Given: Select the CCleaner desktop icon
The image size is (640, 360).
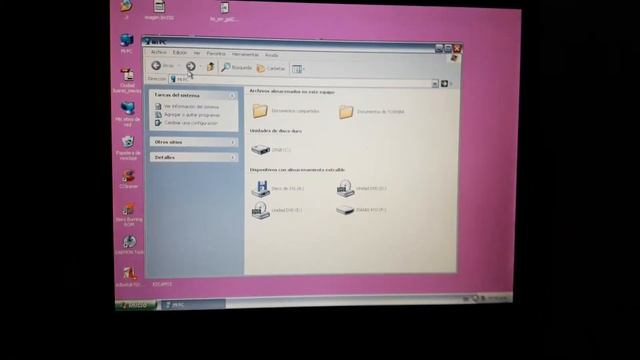Looking at the screenshot, I should click(x=129, y=179).
